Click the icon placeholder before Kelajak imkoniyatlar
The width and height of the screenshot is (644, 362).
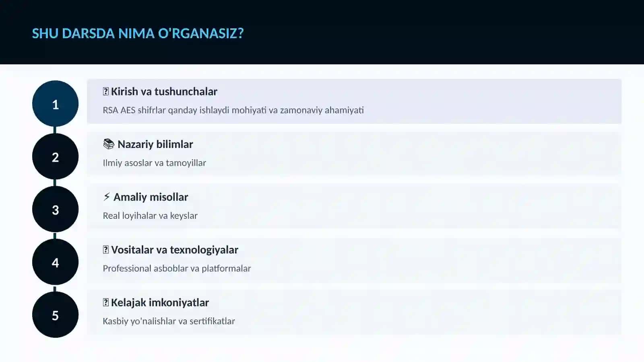[106, 302]
